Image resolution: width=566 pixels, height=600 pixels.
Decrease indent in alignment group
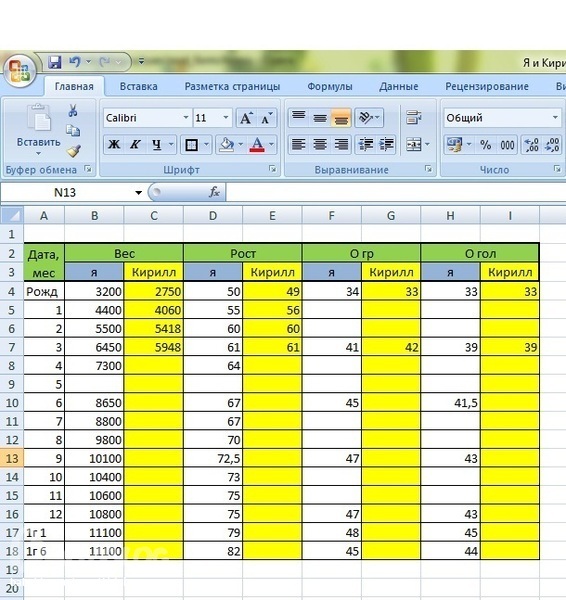pos(365,145)
